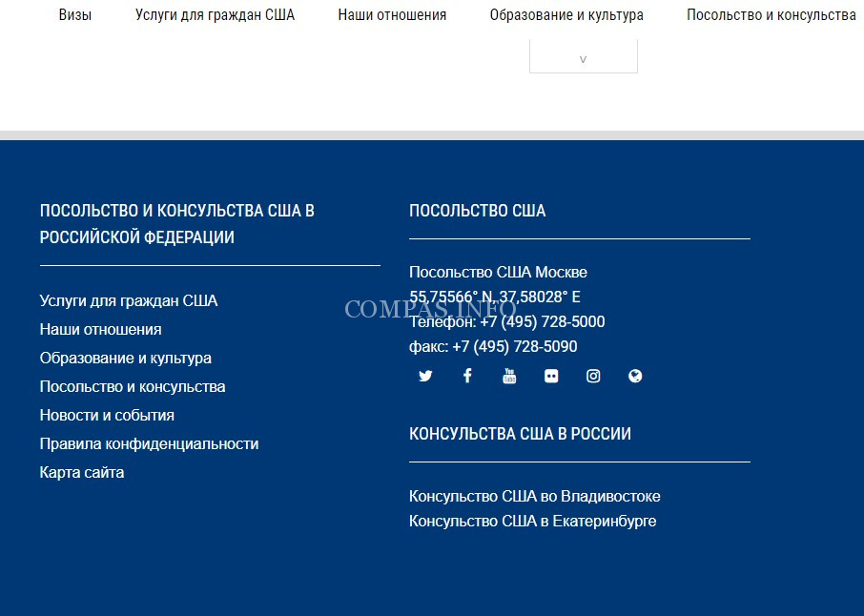
Task: Open Правила конфиденциальности link
Action: pyautogui.click(x=150, y=444)
